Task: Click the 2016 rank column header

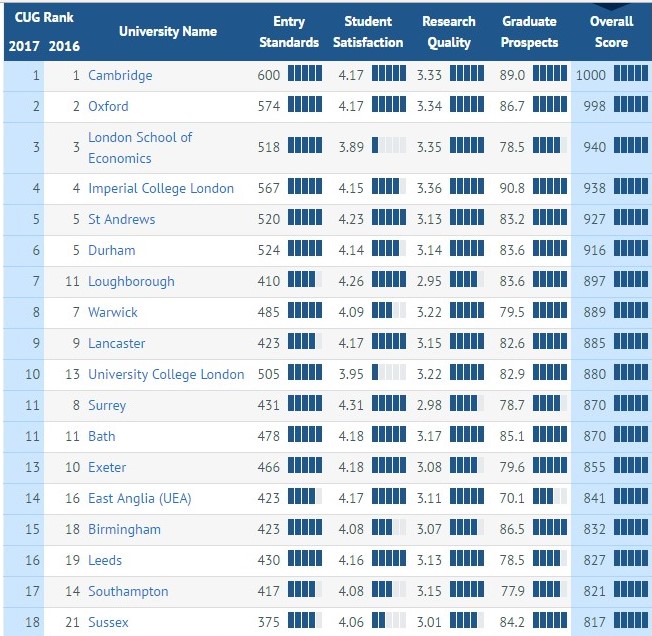Action: tap(64, 46)
